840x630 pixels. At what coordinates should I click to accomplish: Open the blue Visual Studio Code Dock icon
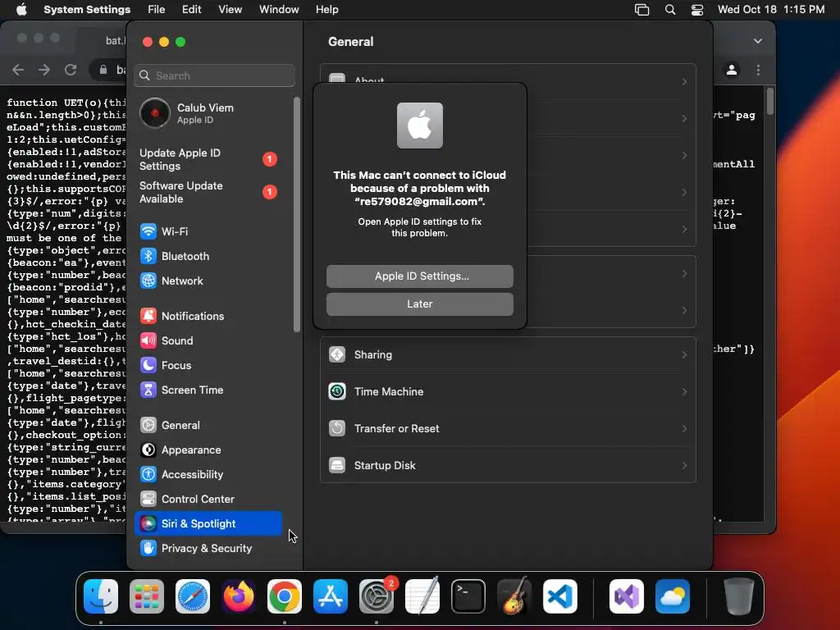[560, 596]
